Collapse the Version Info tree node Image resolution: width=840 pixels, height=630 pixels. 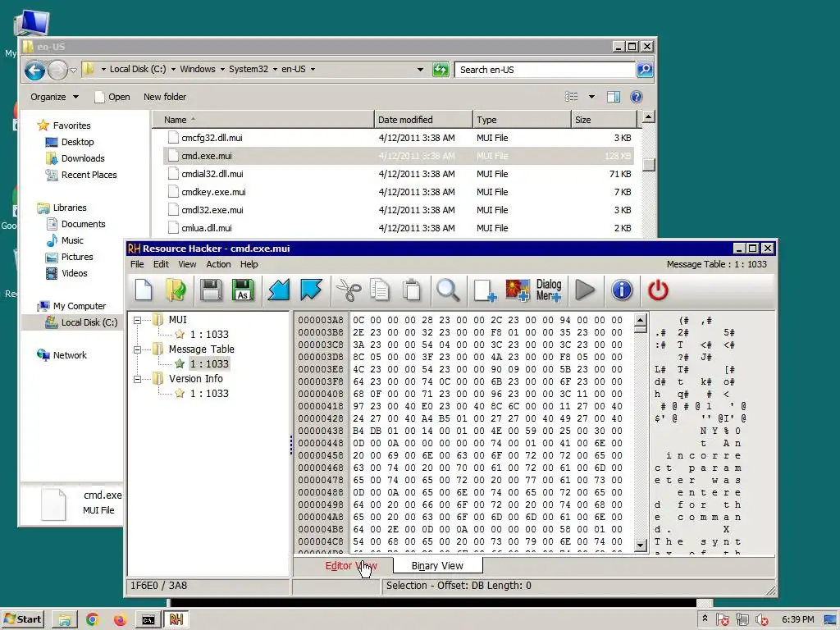pyautogui.click(x=137, y=379)
